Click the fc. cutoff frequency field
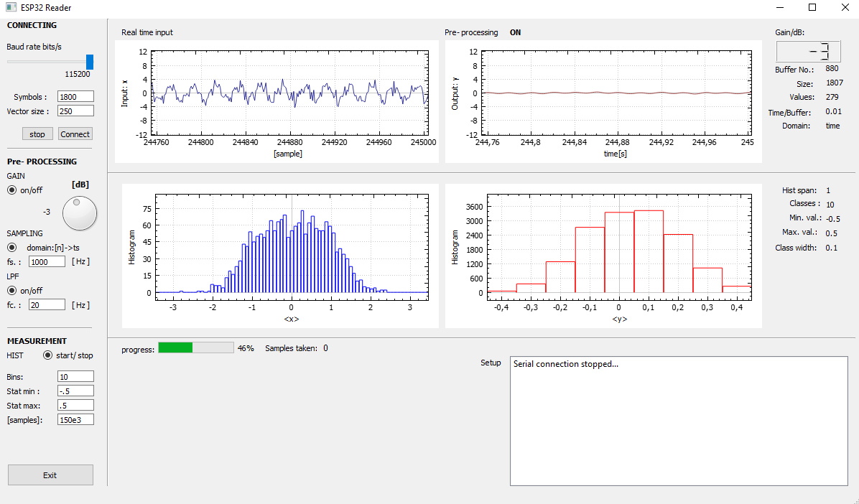Viewport: 859px width, 504px height. click(x=47, y=304)
